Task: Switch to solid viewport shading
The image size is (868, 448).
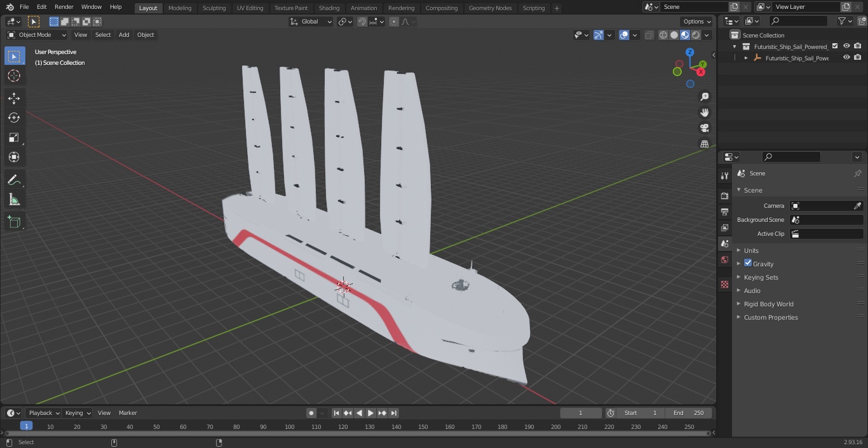Action: (674, 36)
